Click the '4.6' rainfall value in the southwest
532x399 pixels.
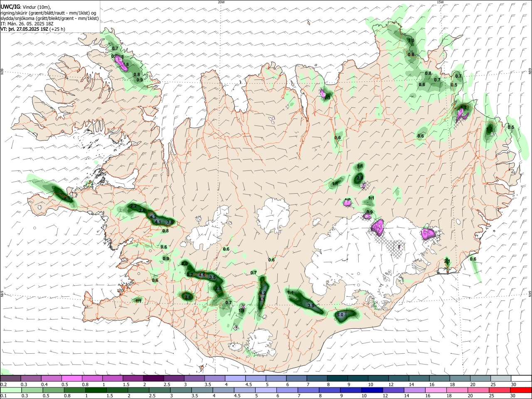click(x=202, y=275)
